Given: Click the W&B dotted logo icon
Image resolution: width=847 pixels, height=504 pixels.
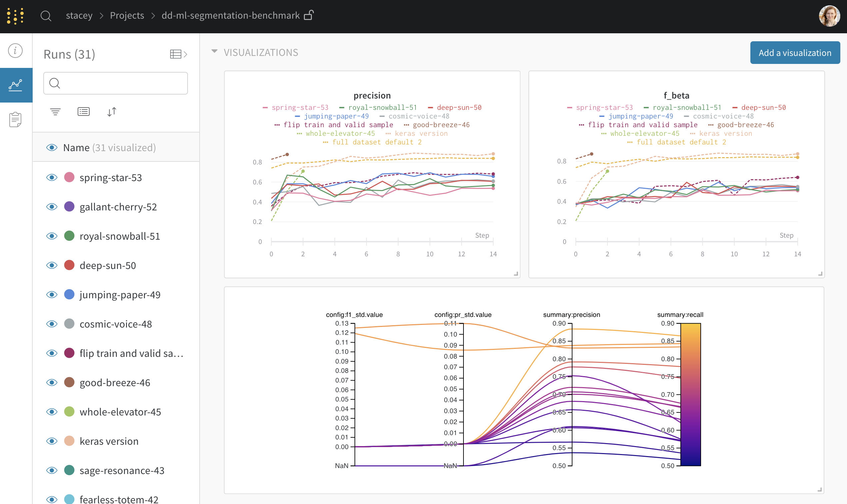Looking at the screenshot, I should pyautogui.click(x=15, y=16).
